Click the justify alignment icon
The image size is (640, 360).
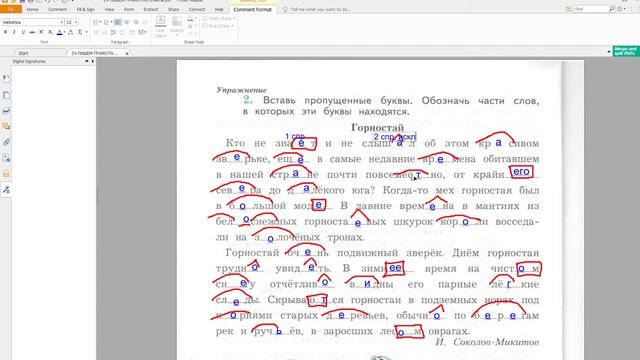pos(145,22)
